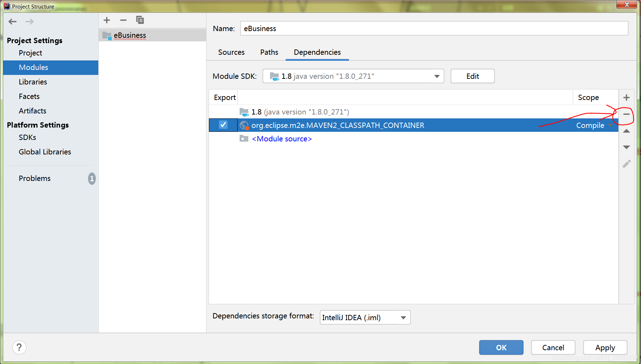Close the Project Structure dialog
641x364 pixels.
click(627, 5)
